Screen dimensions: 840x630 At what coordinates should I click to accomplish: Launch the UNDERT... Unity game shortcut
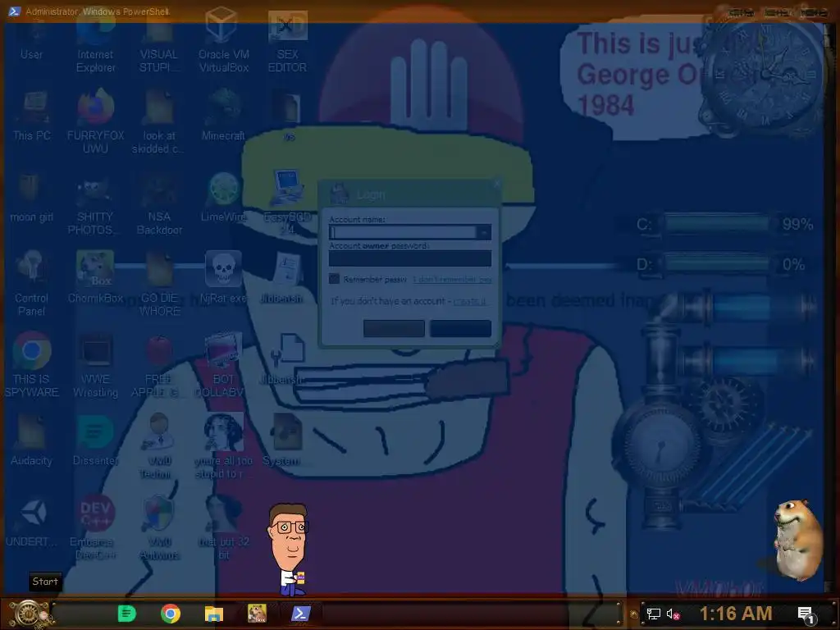(32, 522)
